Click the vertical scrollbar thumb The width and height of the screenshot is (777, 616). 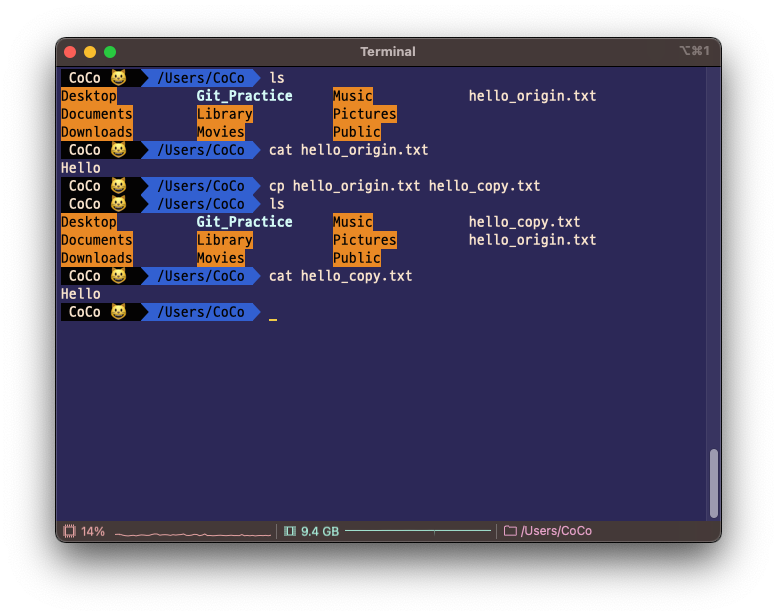click(x=714, y=483)
